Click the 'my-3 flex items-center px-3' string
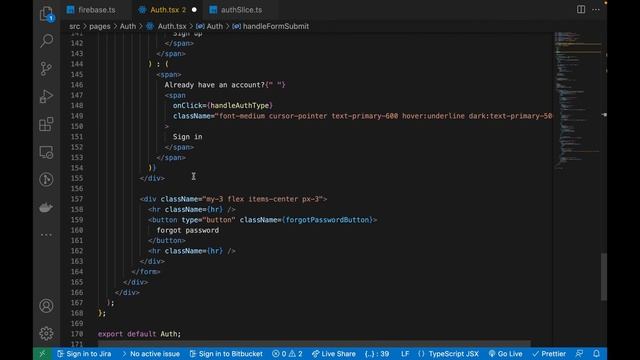 [262, 199]
